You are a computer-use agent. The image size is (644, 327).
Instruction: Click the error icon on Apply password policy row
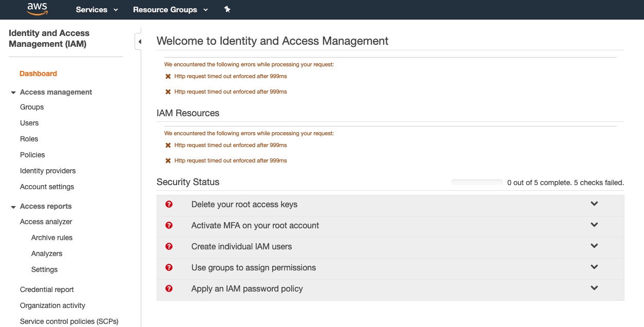(x=169, y=288)
